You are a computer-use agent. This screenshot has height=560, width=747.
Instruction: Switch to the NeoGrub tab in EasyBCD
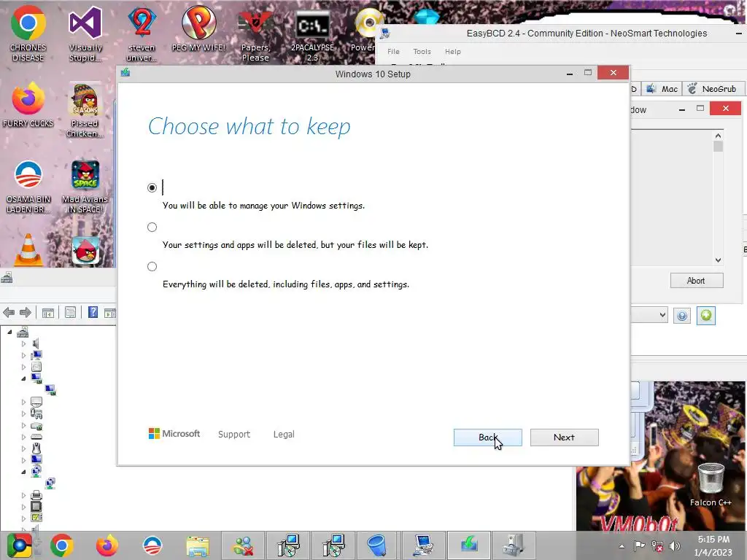[713, 89]
